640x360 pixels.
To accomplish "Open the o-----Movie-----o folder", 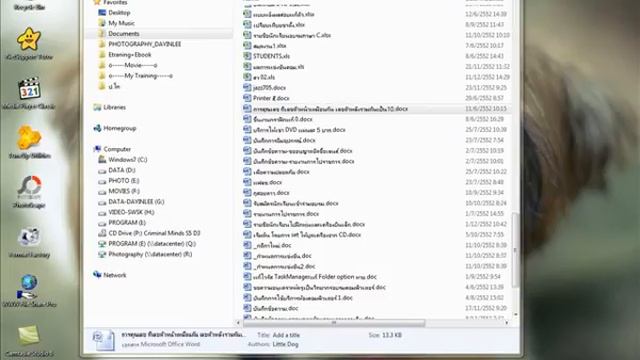I will pos(133,65).
